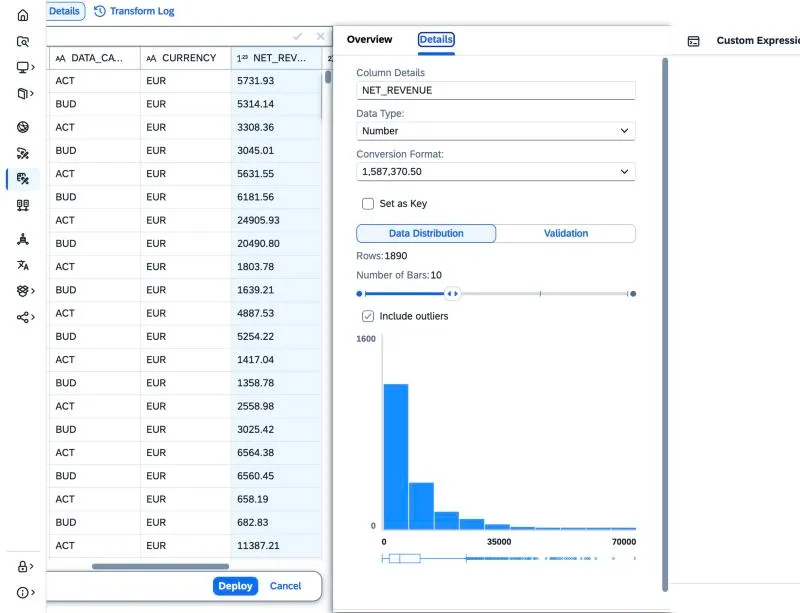Uncheck the Include outliers checkbox
The width and height of the screenshot is (800, 613).
(x=368, y=316)
